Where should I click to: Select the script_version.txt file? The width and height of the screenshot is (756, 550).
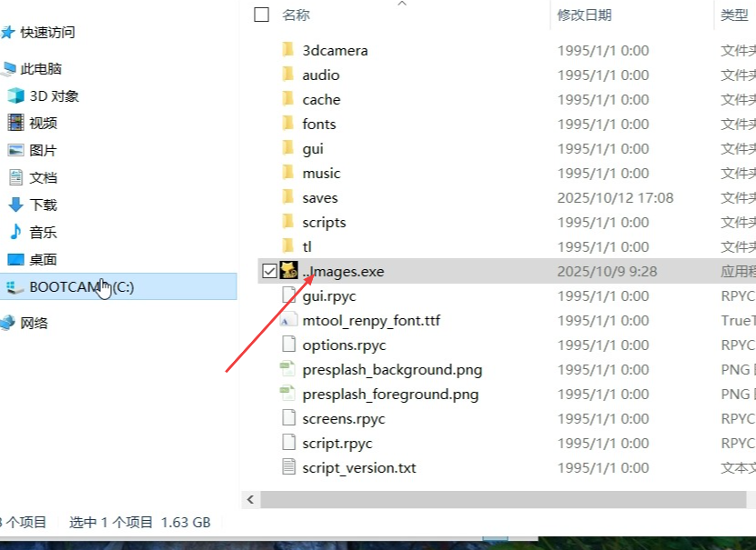click(x=358, y=467)
